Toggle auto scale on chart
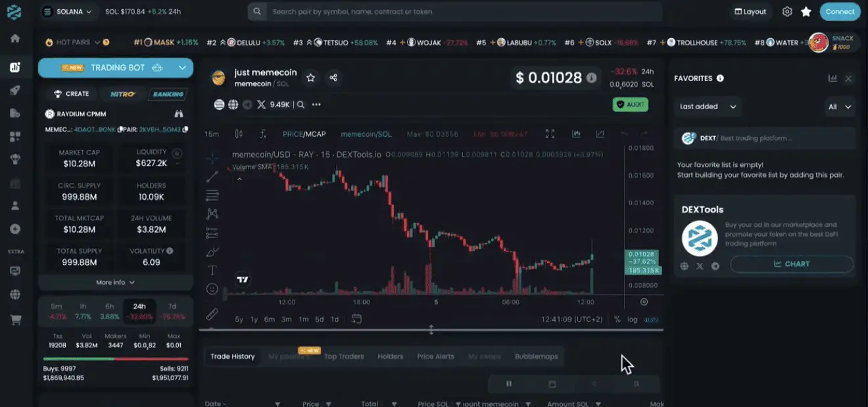The height and width of the screenshot is (407, 868). [651, 319]
